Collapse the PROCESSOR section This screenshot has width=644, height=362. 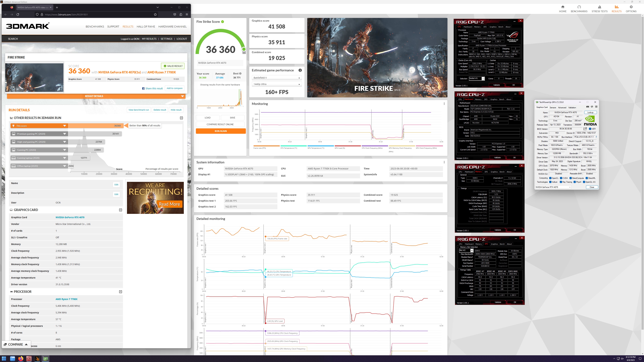pos(121,292)
